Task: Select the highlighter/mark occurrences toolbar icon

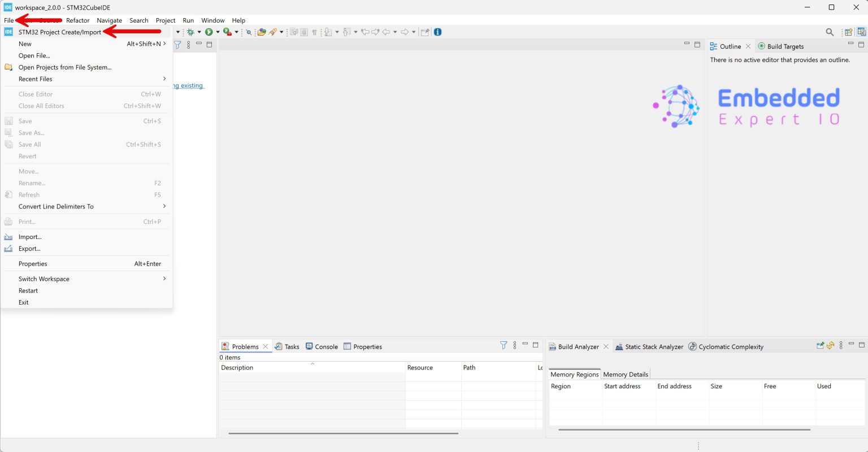Action: tap(273, 32)
